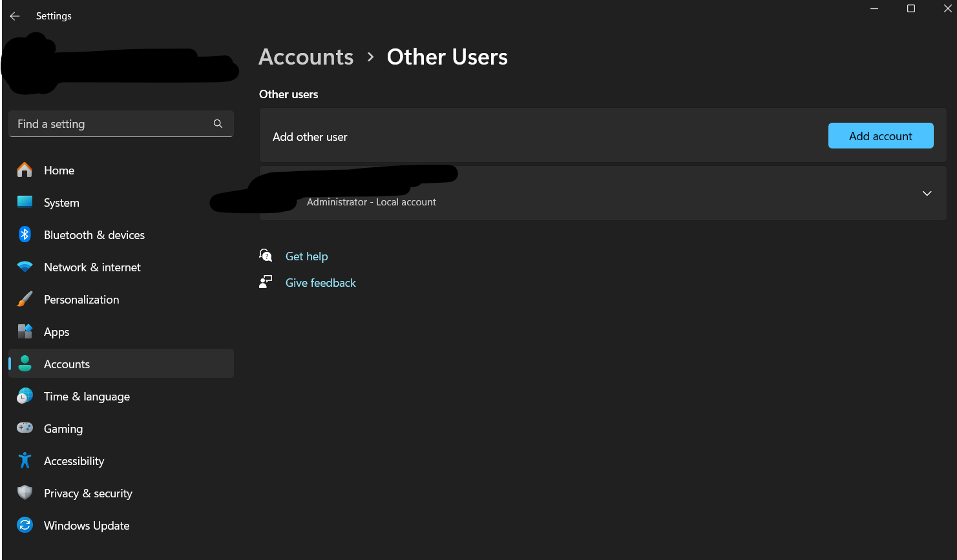Expand the Administrator local account entry
957x560 pixels.
tap(927, 193)
